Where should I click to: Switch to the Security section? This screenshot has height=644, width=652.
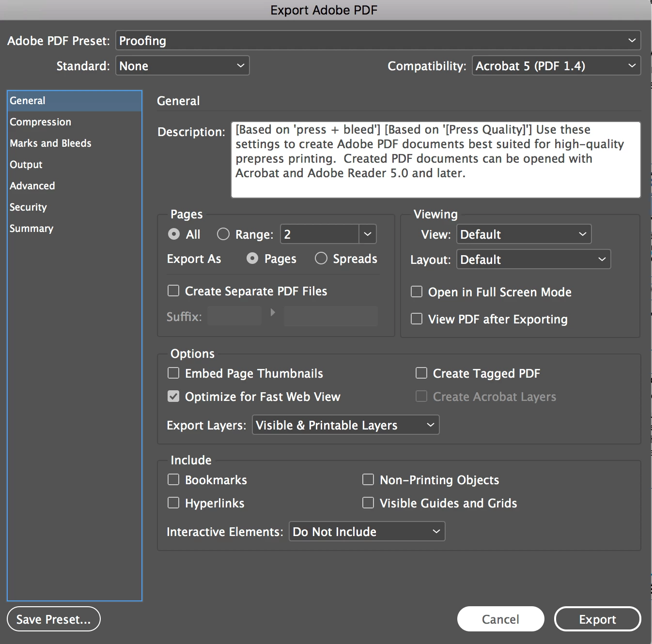pos(75,207)
